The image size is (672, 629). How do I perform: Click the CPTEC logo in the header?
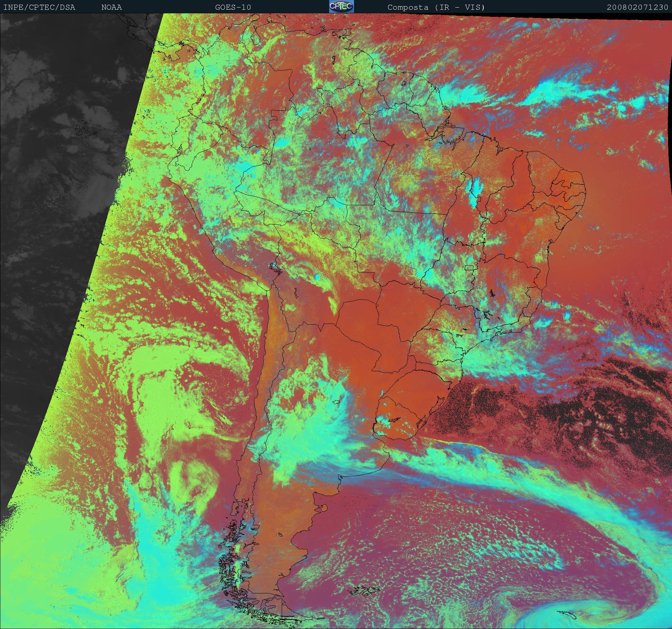coord(341,6)
